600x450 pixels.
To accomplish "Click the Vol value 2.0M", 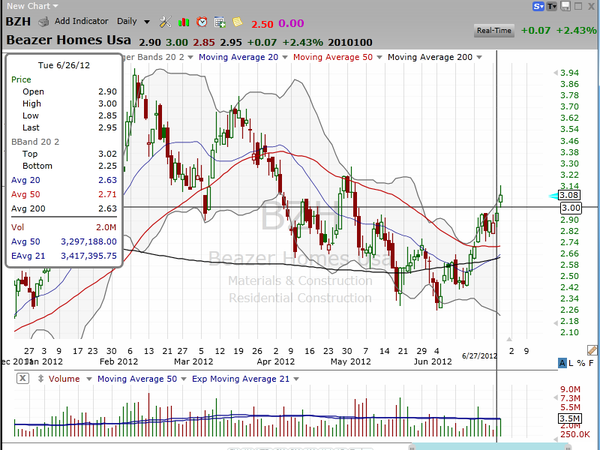I will (x=106, y=227).
